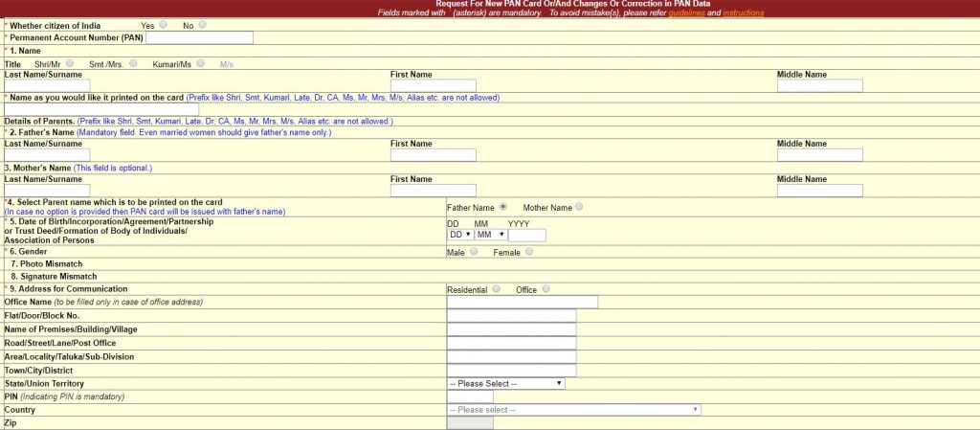This screenshot has width=980, height=430.
Task: Choose Residential communication address
Action: (496, 289)
